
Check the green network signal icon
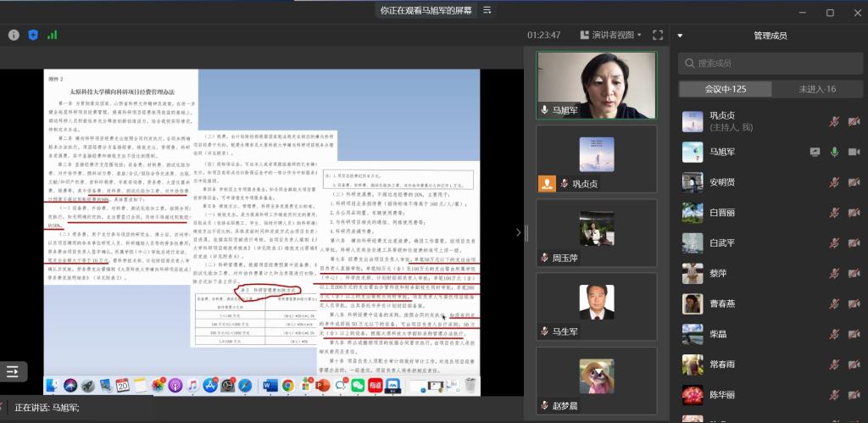click(x=53, y=35)
